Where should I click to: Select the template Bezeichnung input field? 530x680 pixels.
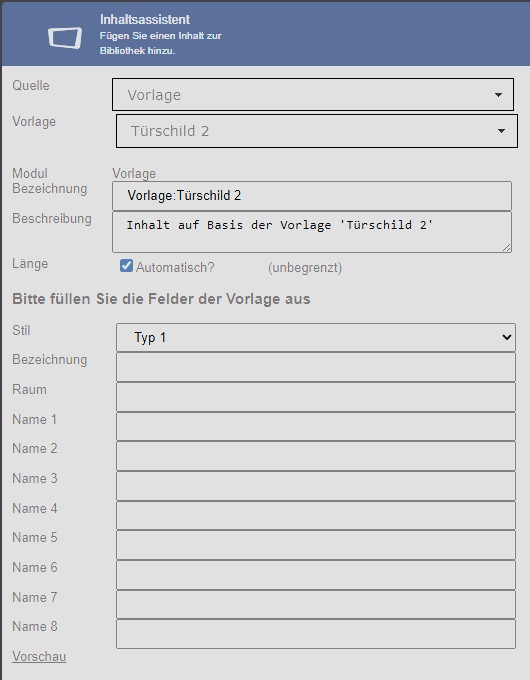click(x=316, y=367)
